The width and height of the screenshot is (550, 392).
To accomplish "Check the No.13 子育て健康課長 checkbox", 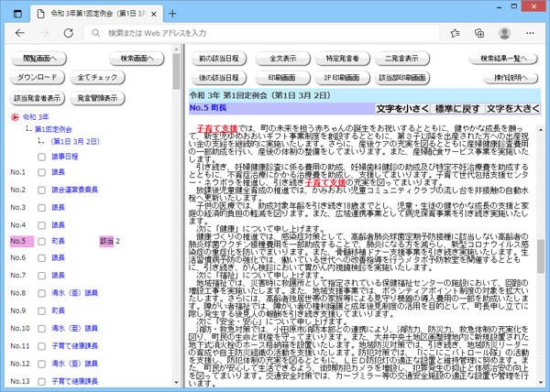I will click(x=42, y=381).
